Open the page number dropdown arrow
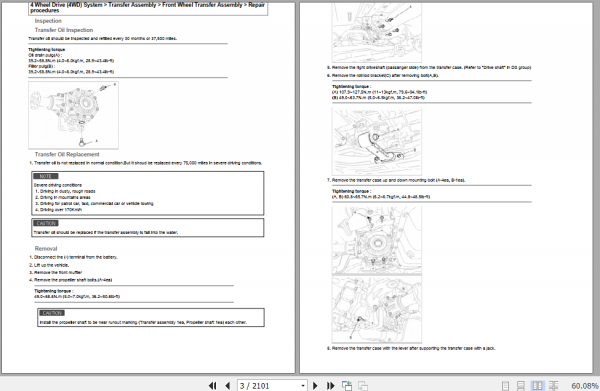The width and height of the screenshot is (600, 391). click(303, 386)
